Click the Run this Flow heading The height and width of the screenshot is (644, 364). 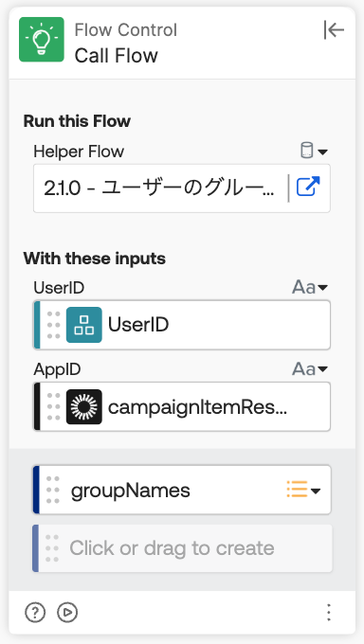77,121
